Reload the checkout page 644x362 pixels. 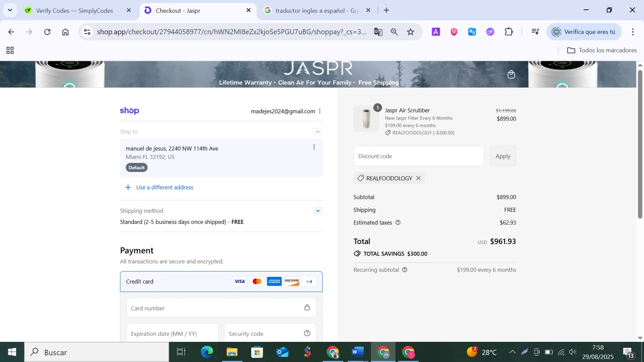click(x=47, y=32)
